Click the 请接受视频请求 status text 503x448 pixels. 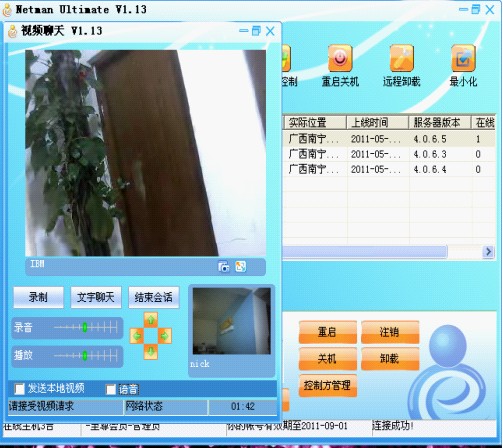point(41,406)
